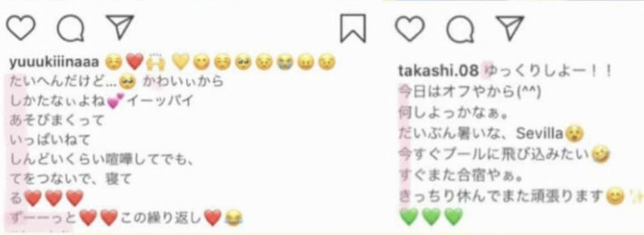
Task: Click the pink hearts emoji before イーッパイ
Action: click(116, 102)
